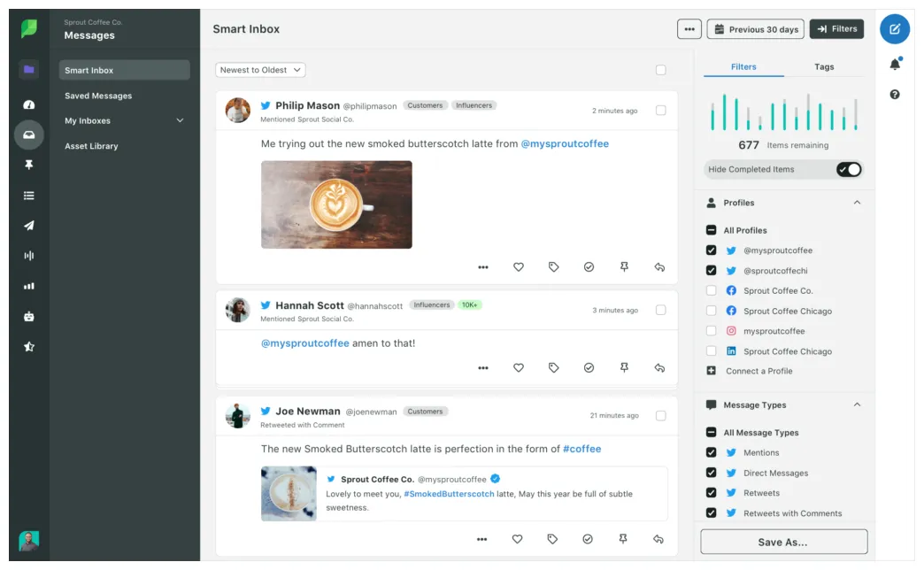Collapse the Message Types section
Viewport: 924px width, 570px height.
pos(857,404)
